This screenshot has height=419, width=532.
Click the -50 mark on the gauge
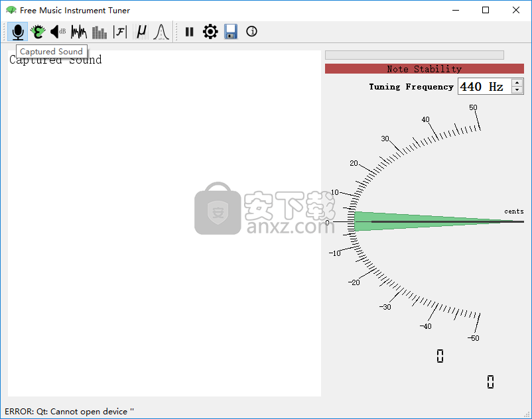(x=474, y=338)
